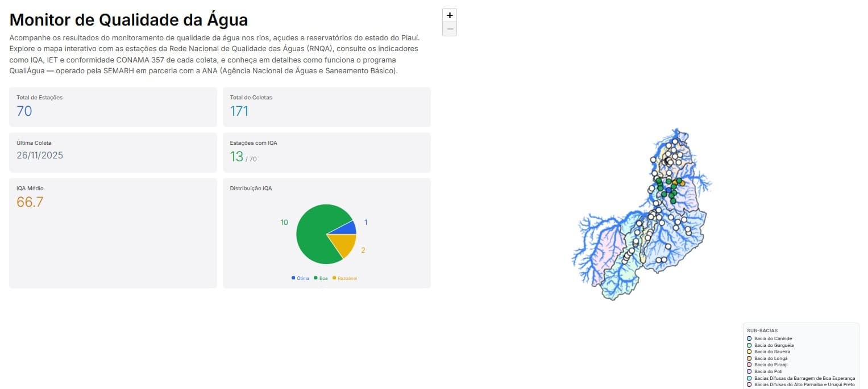Click the "Ótima" legend dot under the pie chart
The image size is (868, 389).
coord(292,278)
